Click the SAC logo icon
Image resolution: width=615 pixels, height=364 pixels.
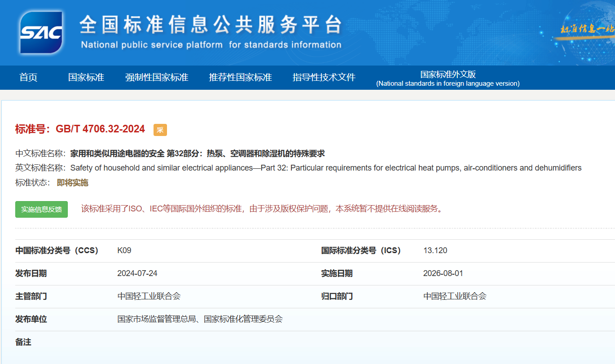coord(41,32)
